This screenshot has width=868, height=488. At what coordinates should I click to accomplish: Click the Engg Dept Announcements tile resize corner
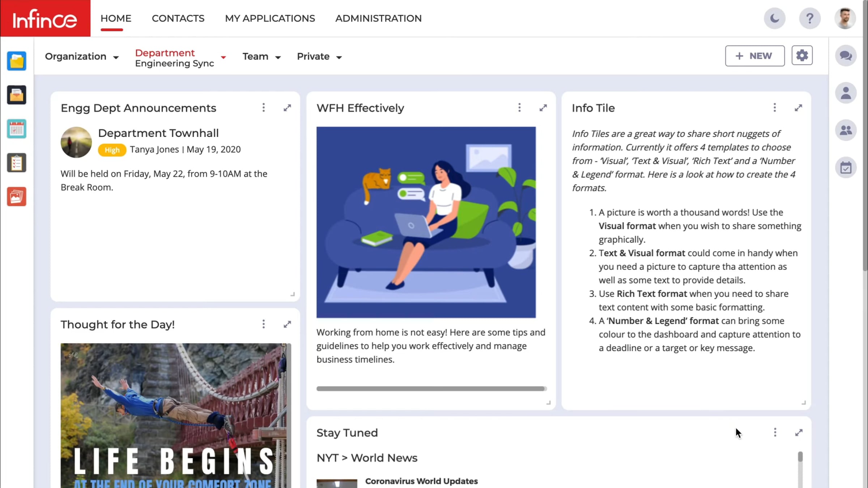coord(293,294)
